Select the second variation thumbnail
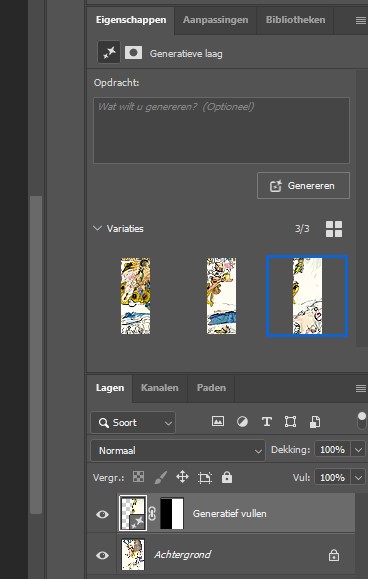The height and width of the screenshot is (579, 368). tap(221, 296)
